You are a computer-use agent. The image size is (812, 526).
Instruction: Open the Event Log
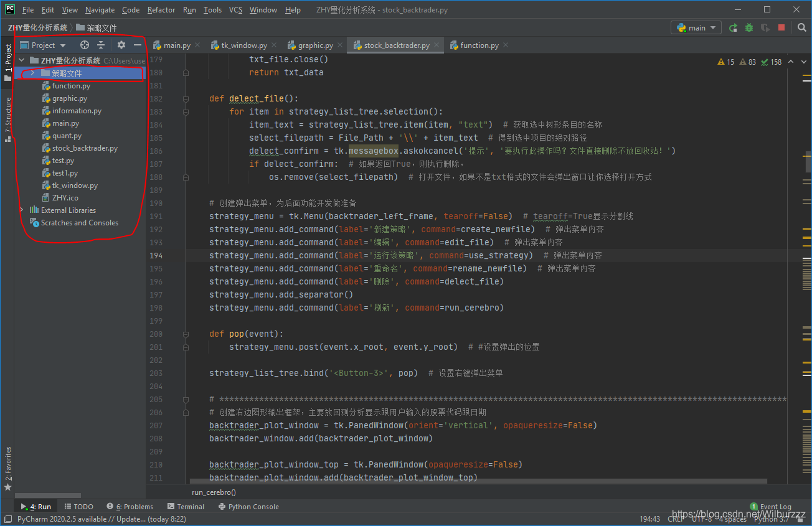[771, 507]
